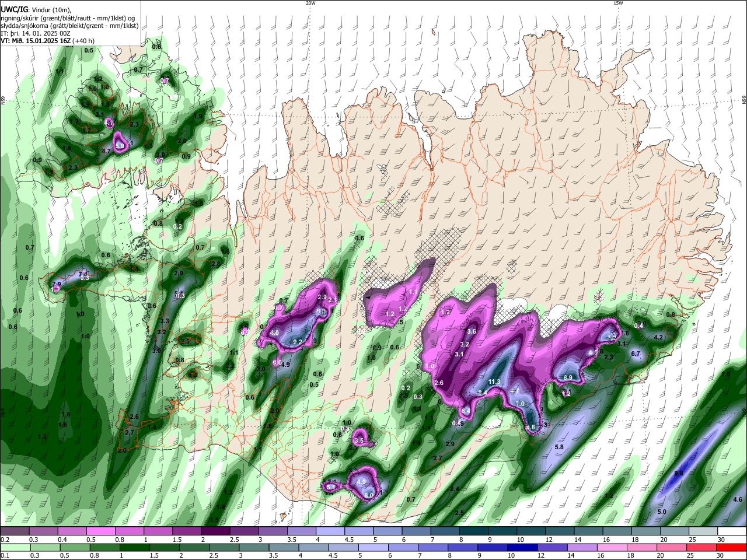The image size is (747, 560).
Task: Select darkest purple swatch at 2 in snow legend
Action: point(215,531)
